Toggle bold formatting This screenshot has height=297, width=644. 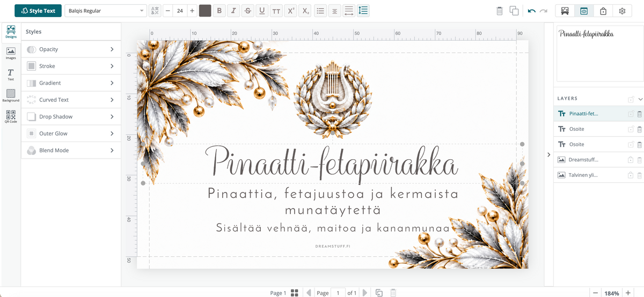[x=219, y=11]
